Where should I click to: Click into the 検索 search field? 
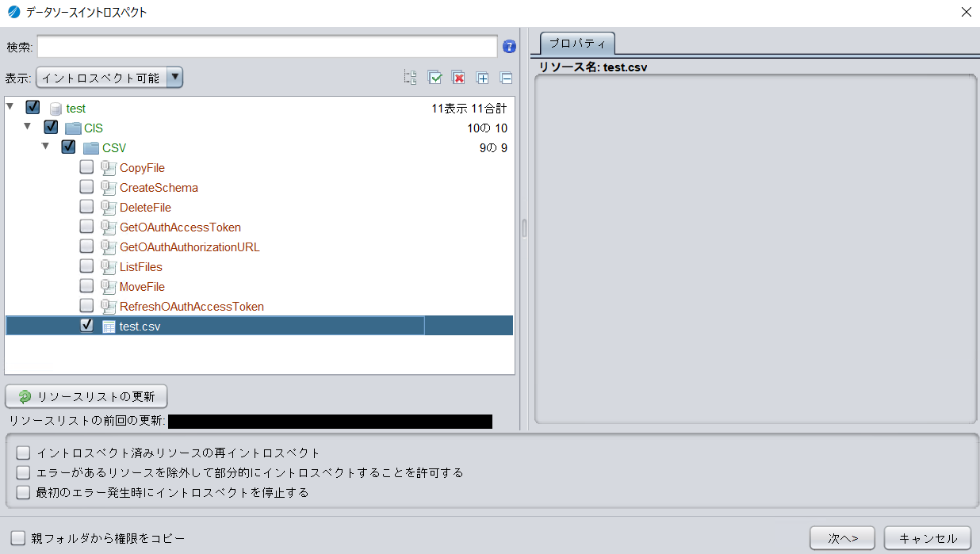[267, 47]
